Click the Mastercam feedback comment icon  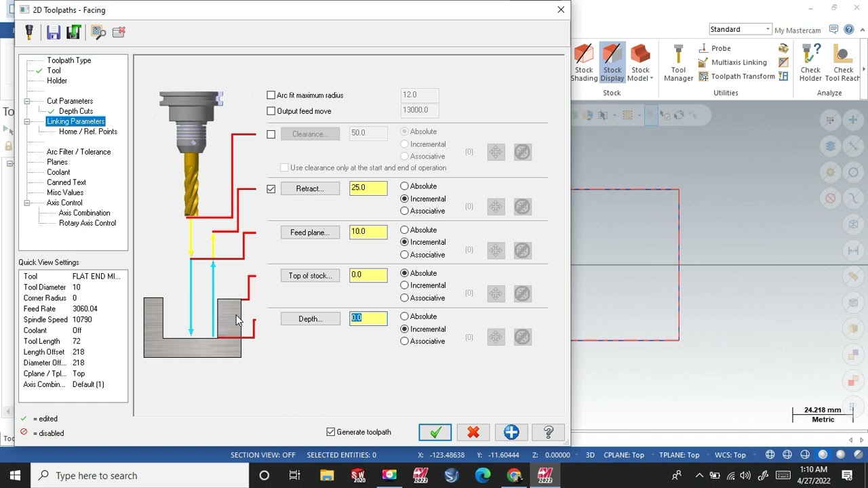click(x=834, y=30)
